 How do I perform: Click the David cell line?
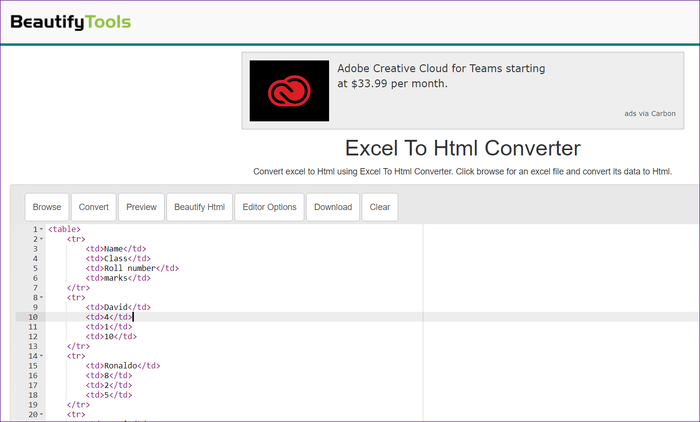[x=118, y=307]
